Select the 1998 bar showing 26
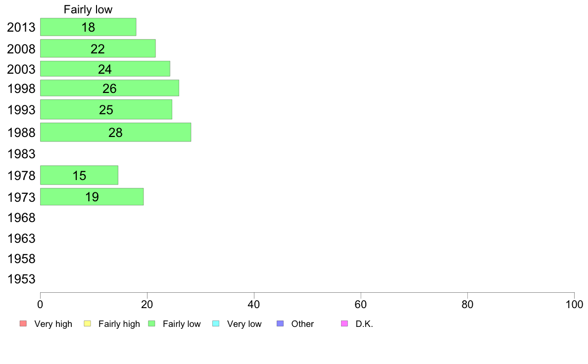 [109, 88]
